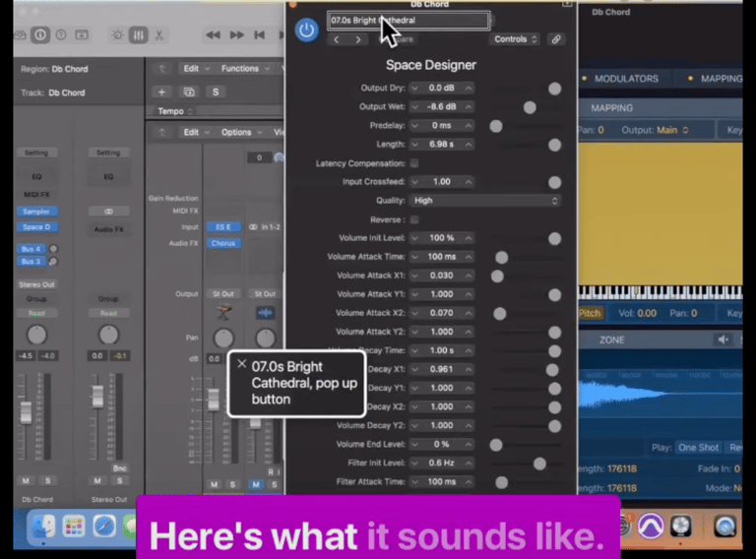Go to next Space Designer preset
Viewport: 756px width, 559px height.
click(358, 39)
